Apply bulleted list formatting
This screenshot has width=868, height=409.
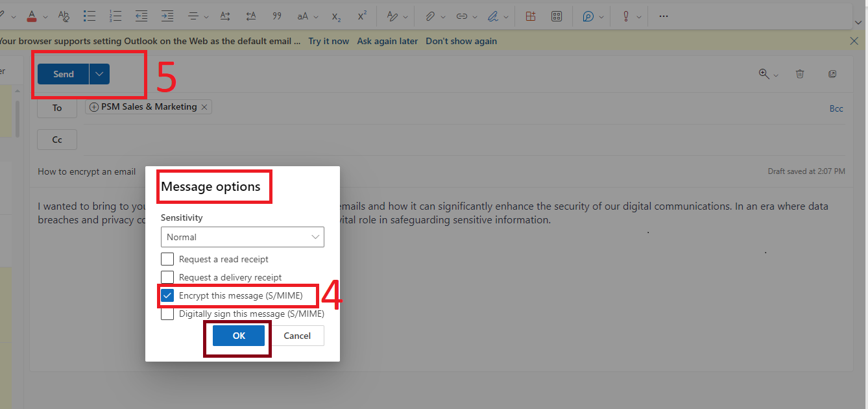point(90,16)
